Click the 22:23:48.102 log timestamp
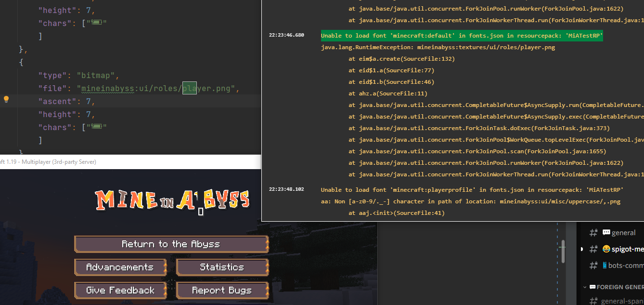 pos(286,189)
